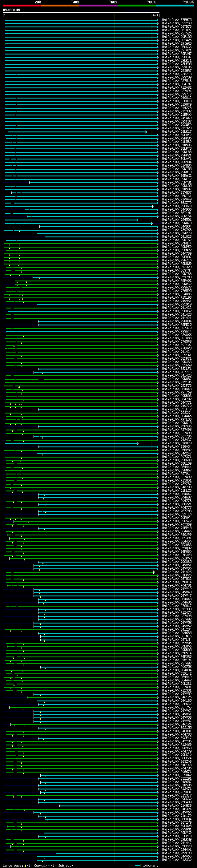The height and width of the screenshot is (868, 197).
Task: Open the UniRef100_B7FHZ5 hit label
Action: click(x=176, y=20)
